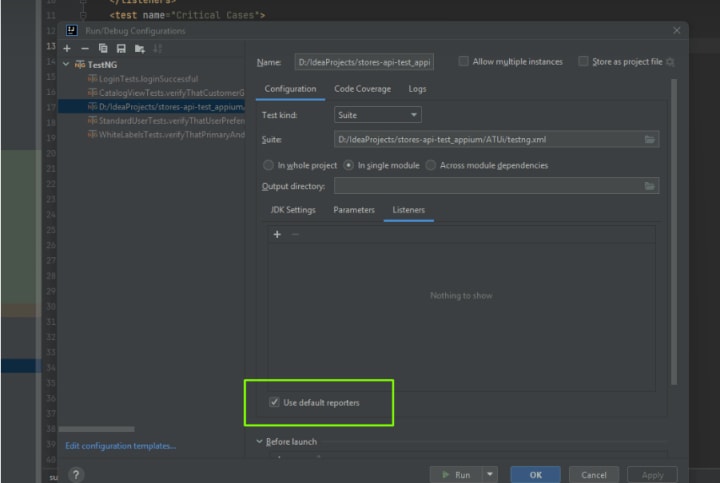Select StandardUserTests.verifyThatUserPrefer configuration
The image size is (720, 483).
pos(166,121)
